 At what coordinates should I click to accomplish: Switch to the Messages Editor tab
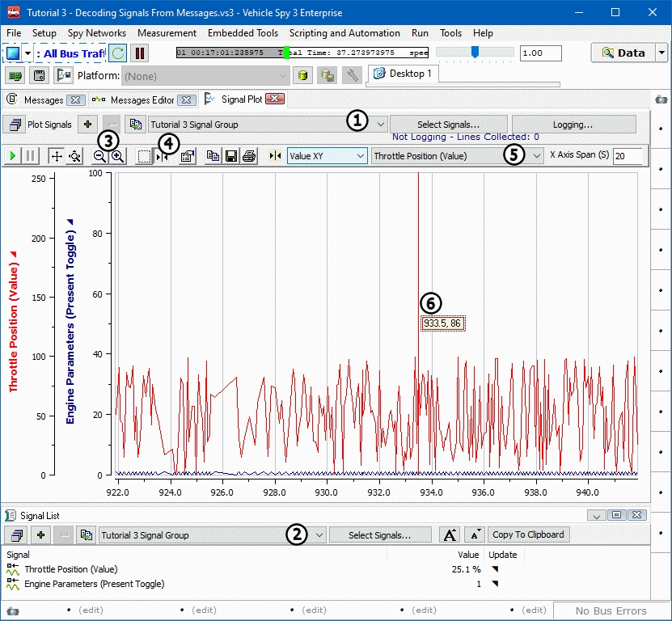[x=142, y=100]
